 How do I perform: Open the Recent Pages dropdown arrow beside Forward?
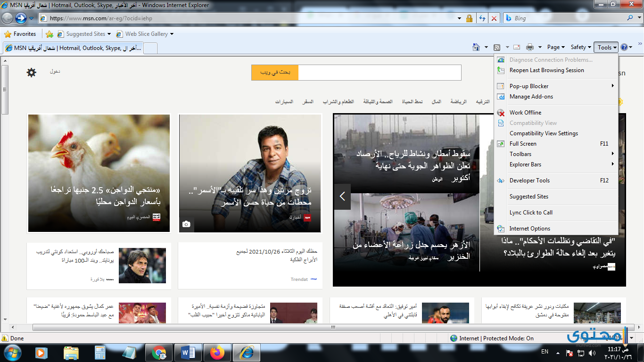[32, 18]
